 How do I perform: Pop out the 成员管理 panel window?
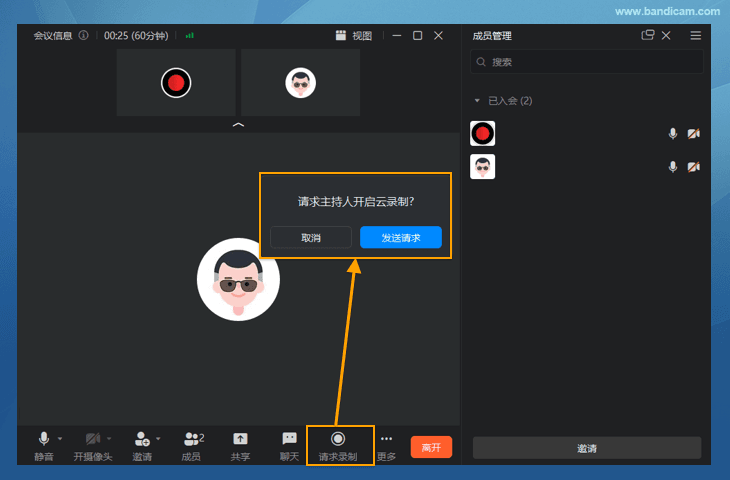pyautogui.click(x=648, y=35)
